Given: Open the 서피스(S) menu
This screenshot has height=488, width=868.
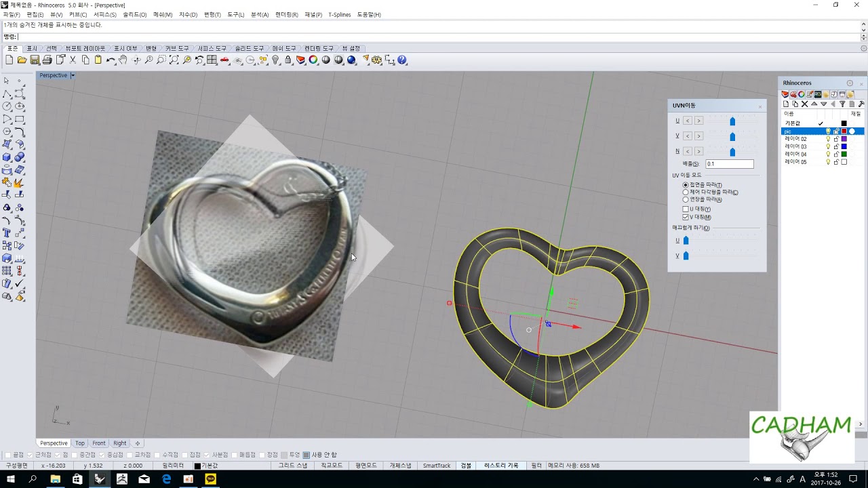Looking at the screenshot, I should (x=104, y=14).
